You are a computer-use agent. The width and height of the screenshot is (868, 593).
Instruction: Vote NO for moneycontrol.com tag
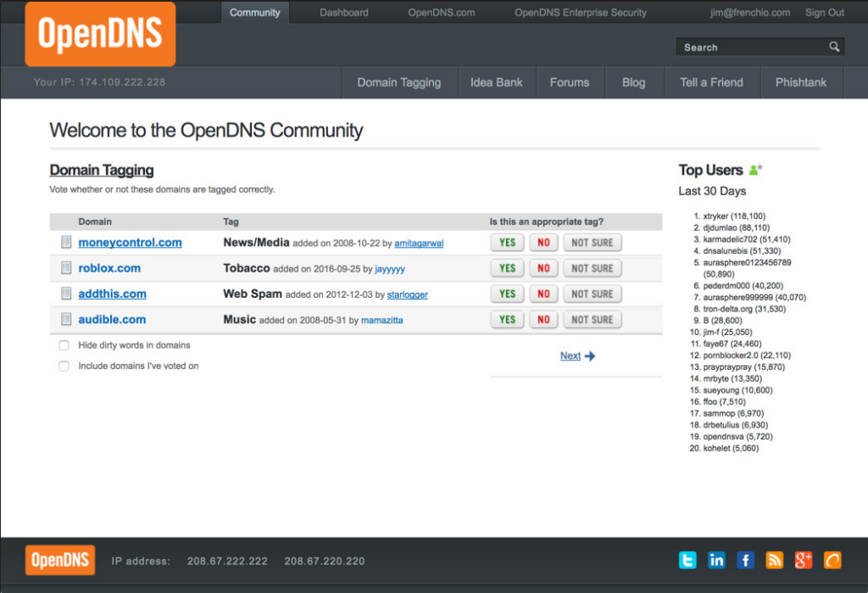tap(543, 243)
